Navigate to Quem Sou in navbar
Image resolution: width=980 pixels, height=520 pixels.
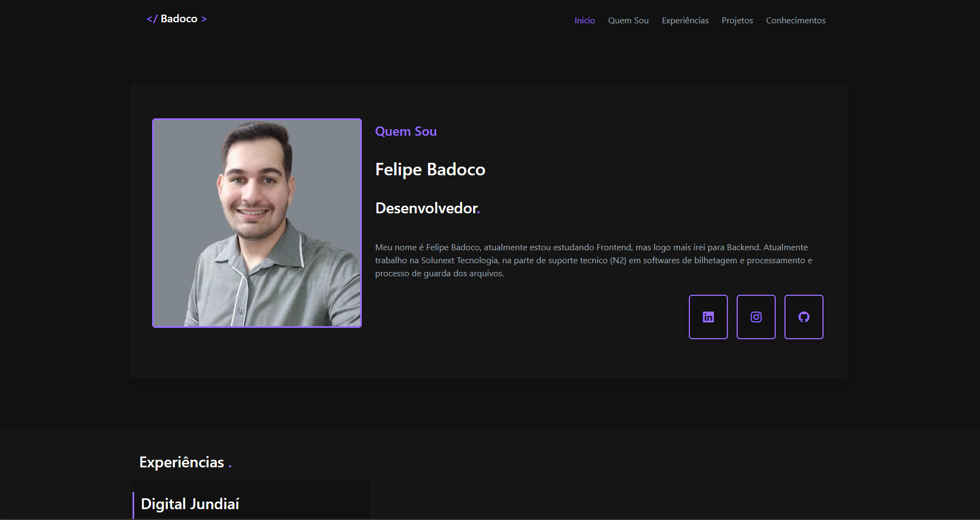pos(628,21)
